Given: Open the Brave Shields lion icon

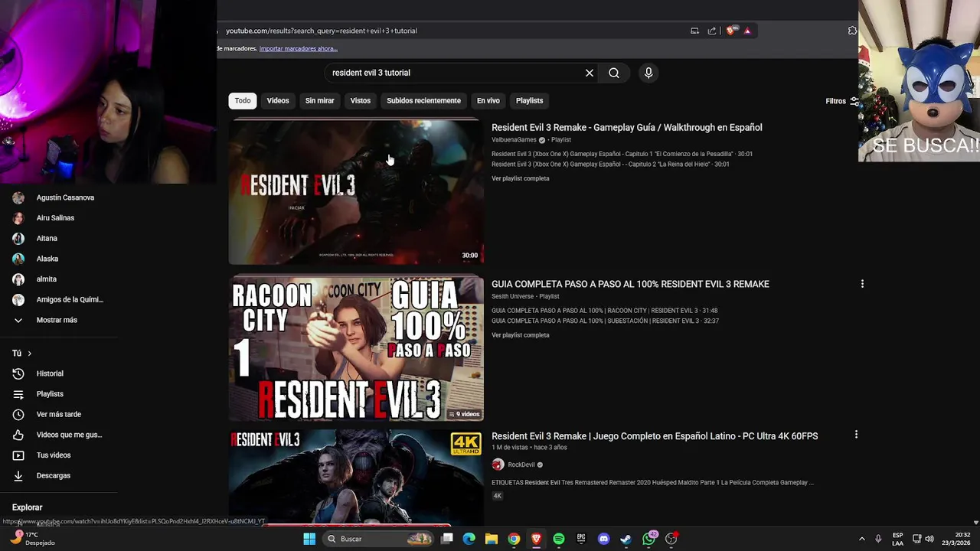Looking at the screenshot, I should pos(732,31).
